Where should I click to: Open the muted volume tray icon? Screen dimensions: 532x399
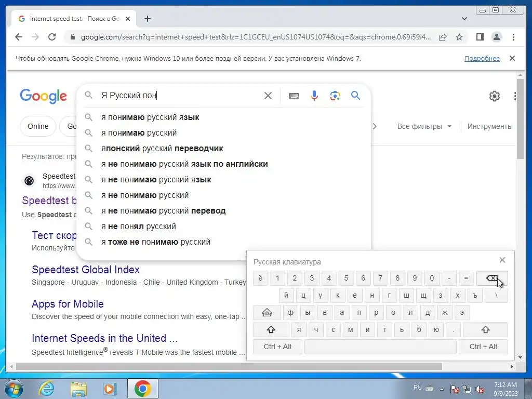click(480, 389)
